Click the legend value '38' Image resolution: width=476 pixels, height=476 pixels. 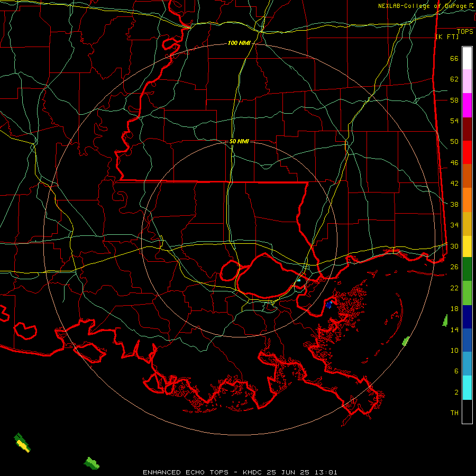coord(454,204)
